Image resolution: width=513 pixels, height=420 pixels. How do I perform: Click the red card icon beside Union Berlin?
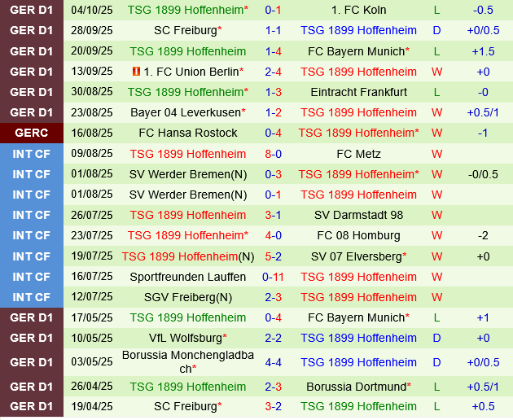(x=135, y=72)
